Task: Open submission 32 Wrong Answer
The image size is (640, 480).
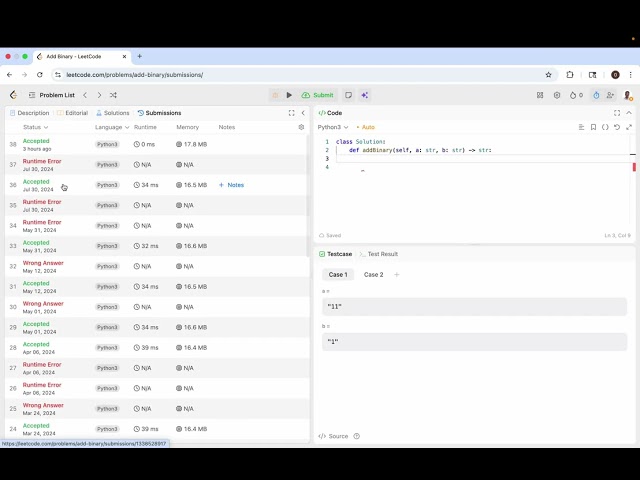Action: coord(157,267)
